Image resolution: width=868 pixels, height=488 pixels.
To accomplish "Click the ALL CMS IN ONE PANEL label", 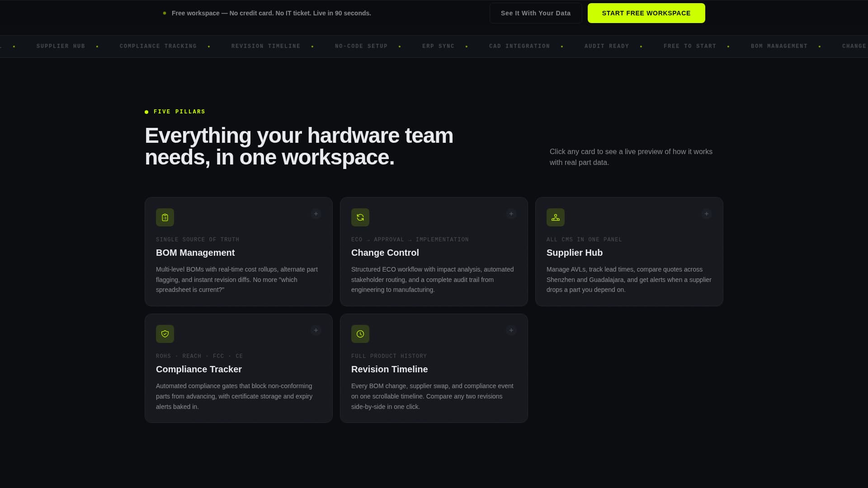I will click(x=584, y=239).
